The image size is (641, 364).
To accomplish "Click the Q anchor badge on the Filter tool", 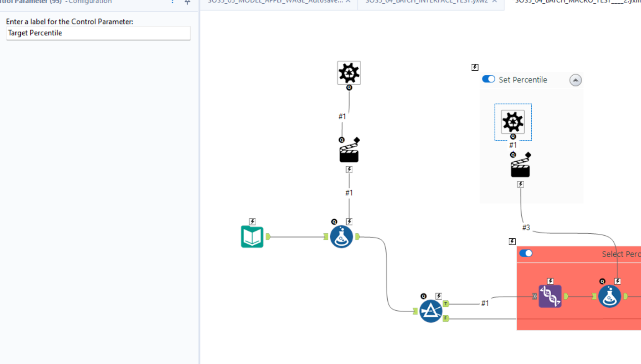I will (x=423, y=296).
